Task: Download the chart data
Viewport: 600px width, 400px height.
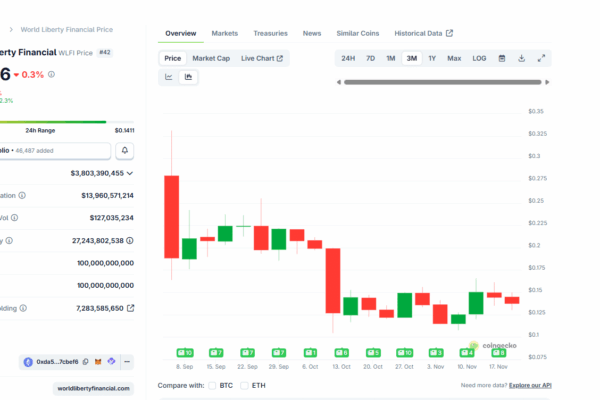Action: click(x=522, y=58)
